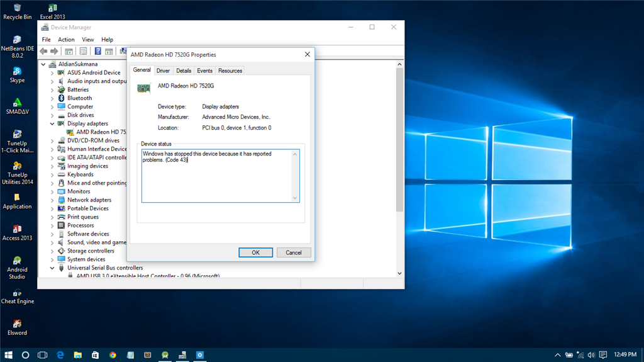This screenshot has height=362, width=644.
Task: Click the volume speaker tray icon
Action: click(x=591, y=355)
